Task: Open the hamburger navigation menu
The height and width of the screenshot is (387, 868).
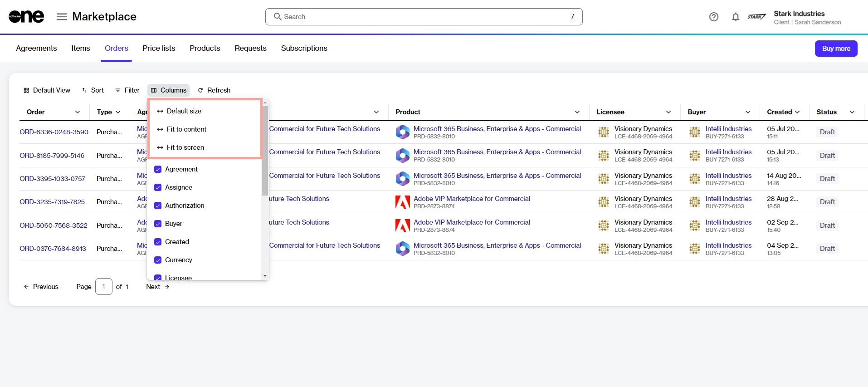Action: click(x=62, y=17)
